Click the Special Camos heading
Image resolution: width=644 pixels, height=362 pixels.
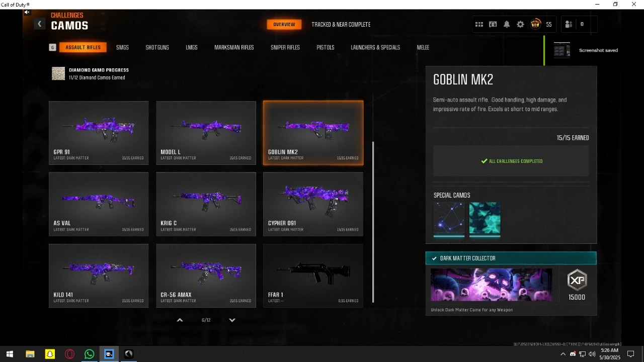[x=452, y=195]
